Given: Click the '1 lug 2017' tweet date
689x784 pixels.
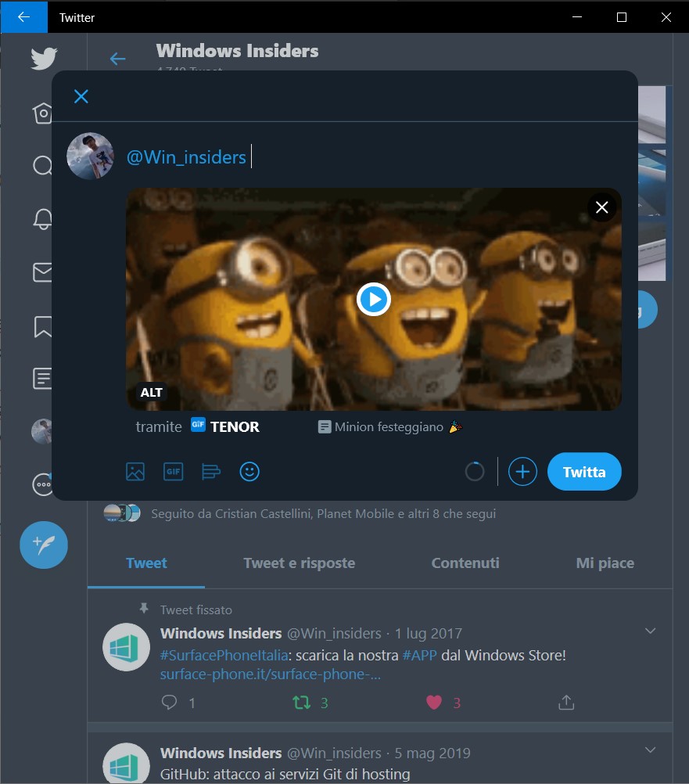Looking at the screenshot, I should click(x=429, y=634).
